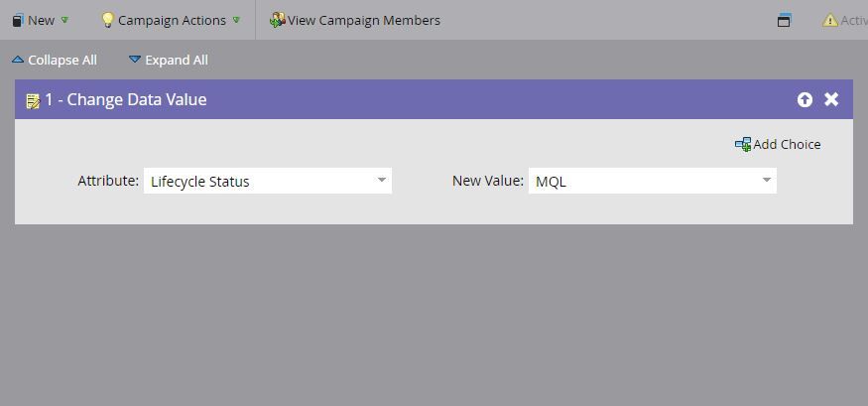Click the MQL new value field

coord(640,181)
